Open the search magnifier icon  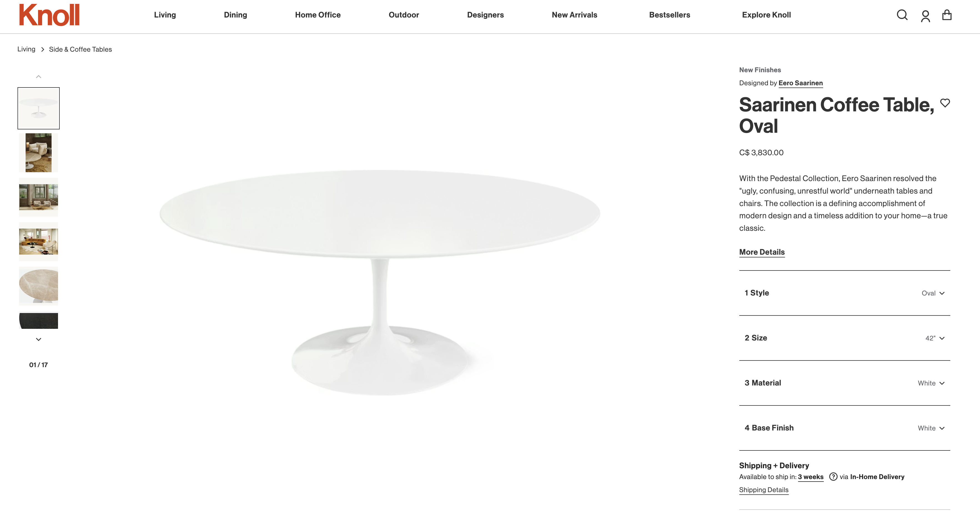pos(902,15)
